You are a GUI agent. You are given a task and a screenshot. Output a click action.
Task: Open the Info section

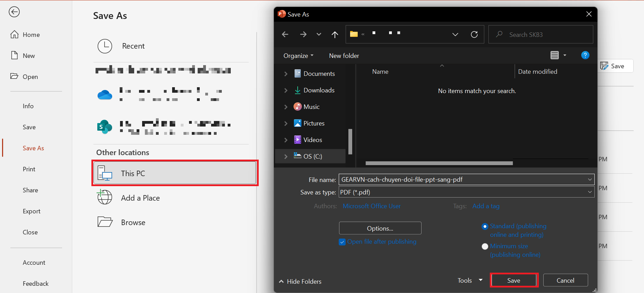pos(28,106)
